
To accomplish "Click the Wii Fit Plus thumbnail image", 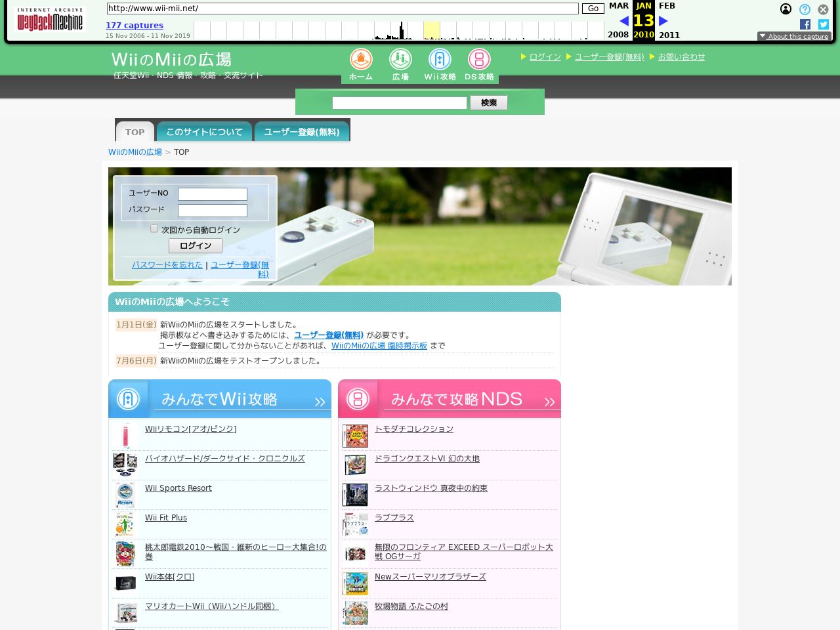I will [x=125, y=524].
